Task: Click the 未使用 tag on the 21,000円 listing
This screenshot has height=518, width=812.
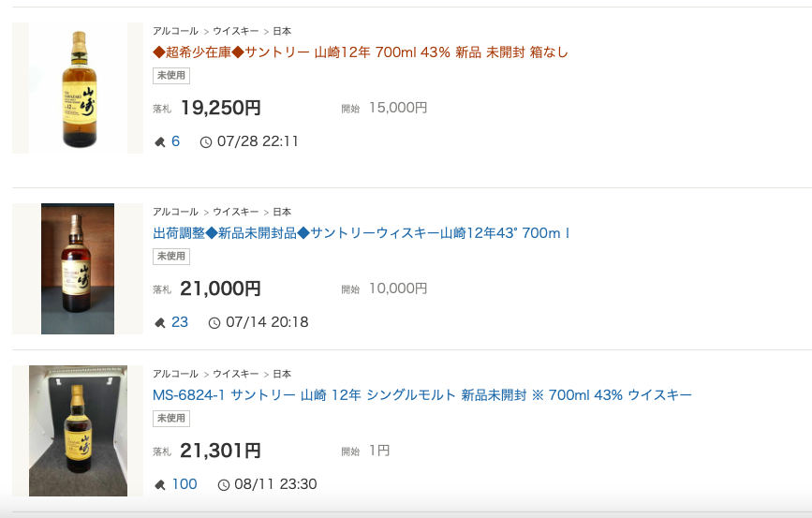Action: tap(171, 257)
